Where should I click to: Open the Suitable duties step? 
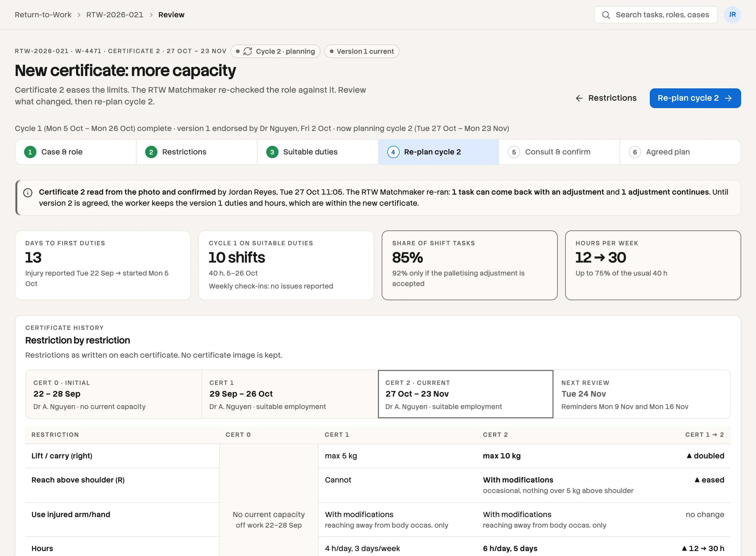point(317,152)
